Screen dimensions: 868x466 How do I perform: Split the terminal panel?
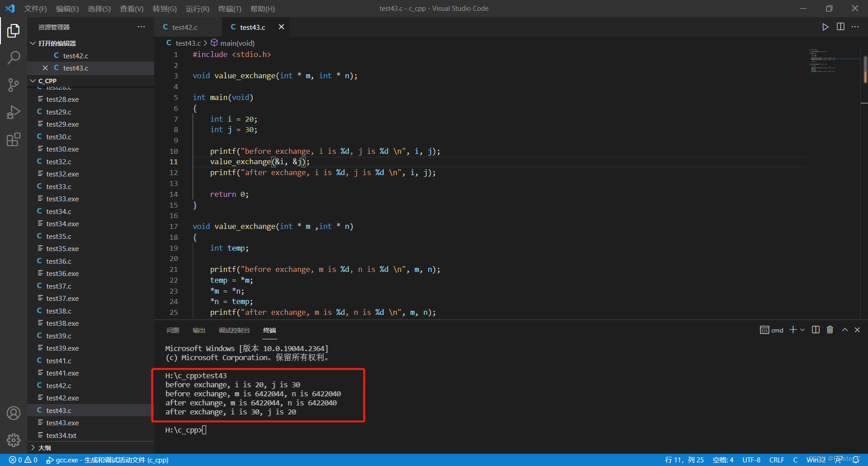pyautogui.click(x=816, y=330)
